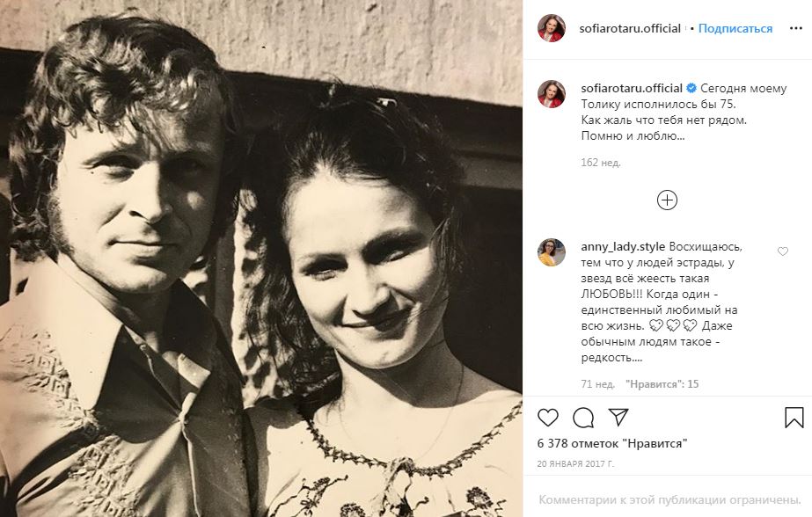Click the Подписаться follow button

735,28
